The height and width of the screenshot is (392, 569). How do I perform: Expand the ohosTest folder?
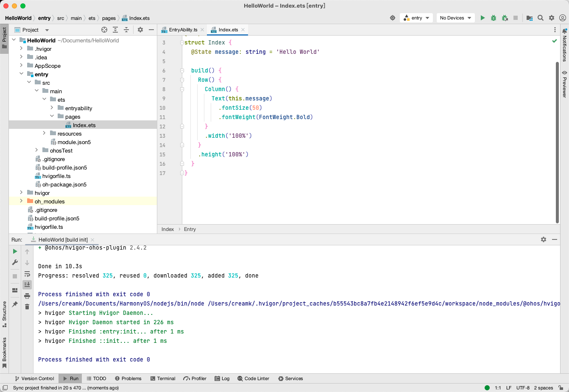coord(36,150)
